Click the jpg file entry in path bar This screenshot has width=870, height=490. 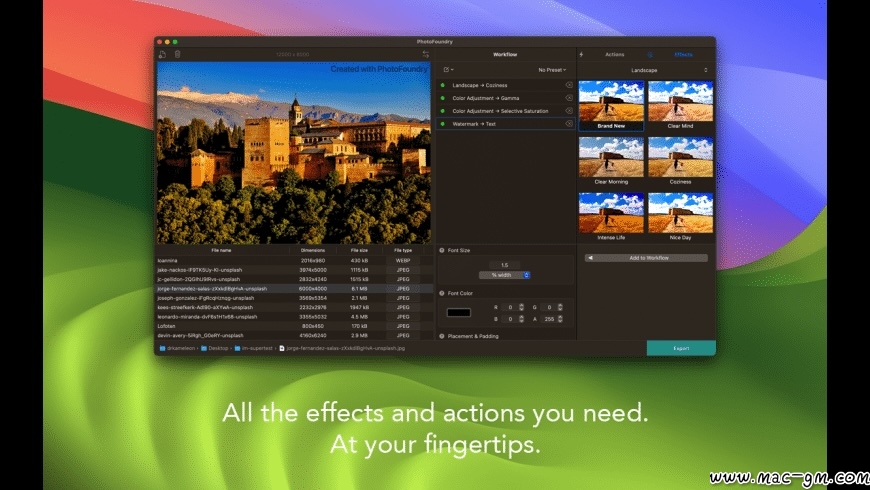tap(342, 348)
